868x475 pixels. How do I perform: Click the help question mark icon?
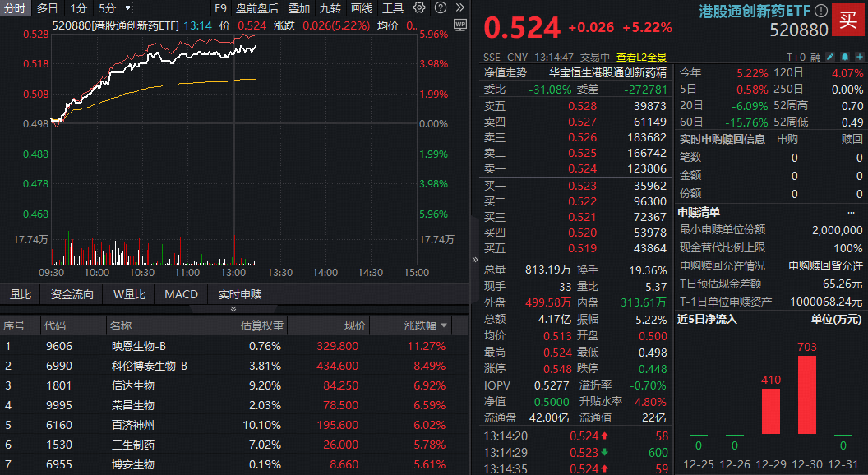pos(440,8)
